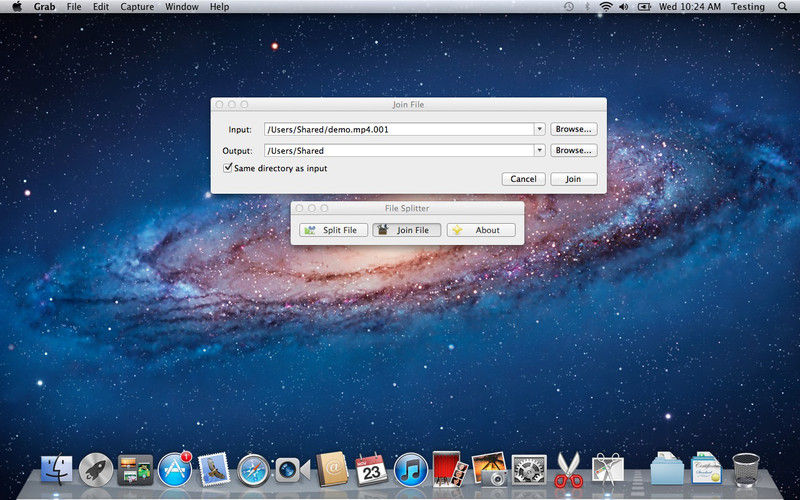This screenshot has width=800, height=500.
Task: Click the Split File button icon
Action: 309,230
